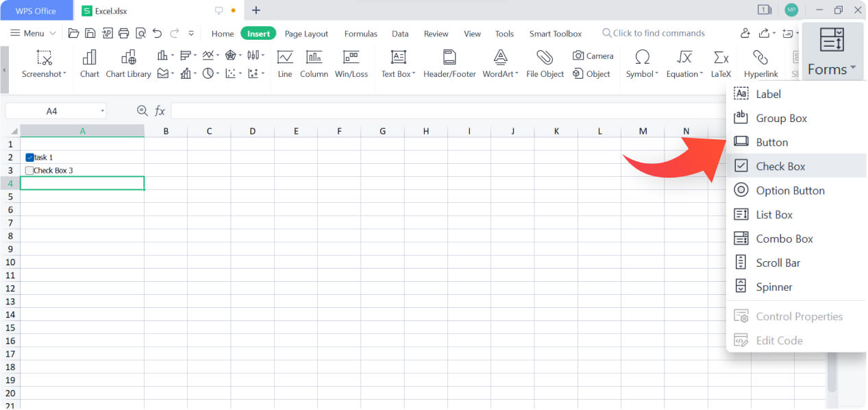Open the Menu in WPS Office
The height and width of the screenshot is (410, 868).
(x=32, y=33)
